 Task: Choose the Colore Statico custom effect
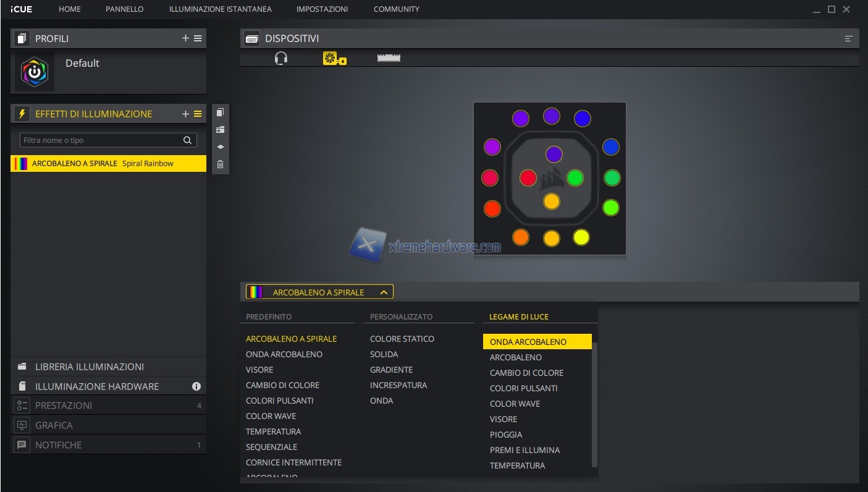(x=402, y=339)
